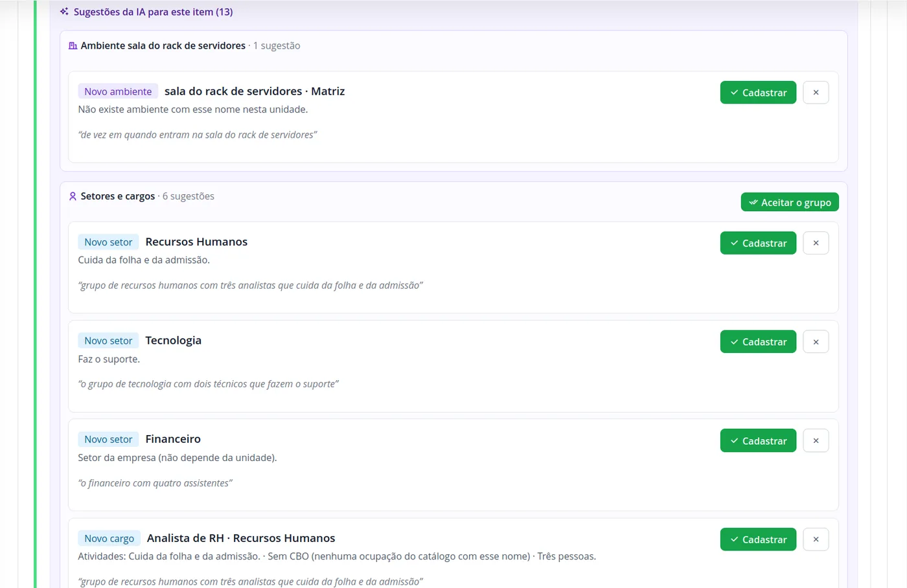Register the Analista de RH cargo

pos(758,539)
